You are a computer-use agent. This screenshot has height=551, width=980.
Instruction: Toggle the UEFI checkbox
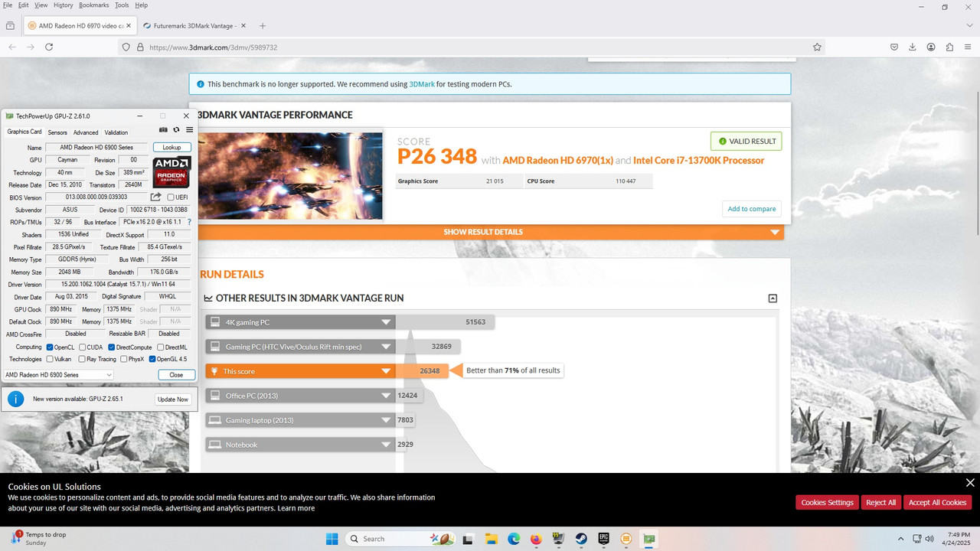(170, 197)
